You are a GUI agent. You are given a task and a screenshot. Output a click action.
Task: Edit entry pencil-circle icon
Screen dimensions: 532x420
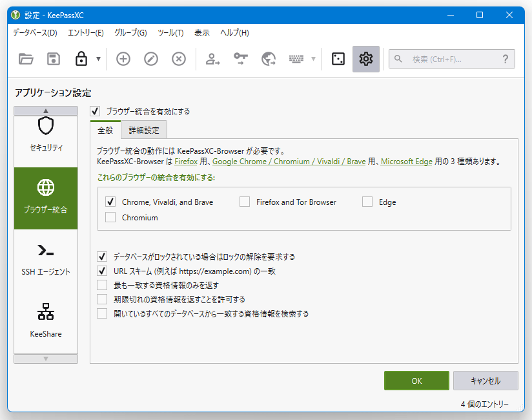[151, 59]
